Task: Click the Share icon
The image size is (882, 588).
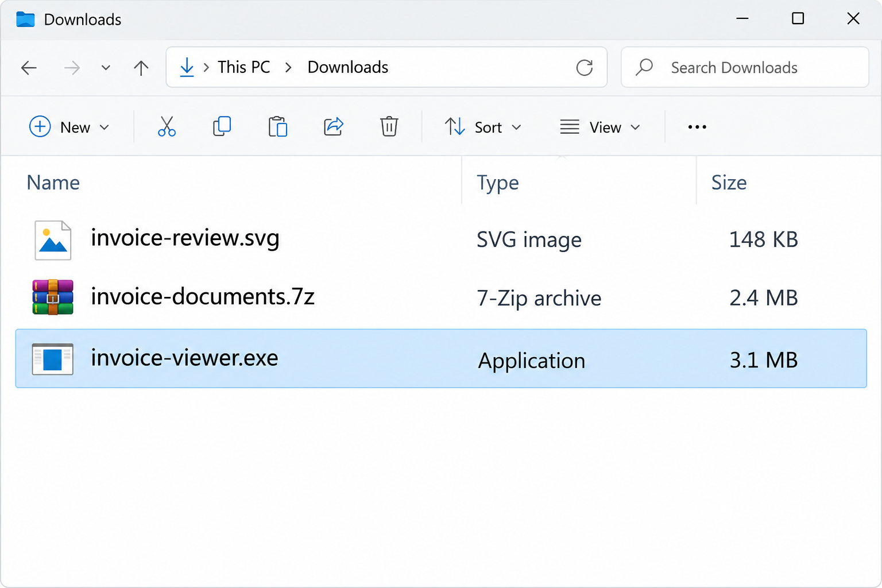Action: [333, 126]
